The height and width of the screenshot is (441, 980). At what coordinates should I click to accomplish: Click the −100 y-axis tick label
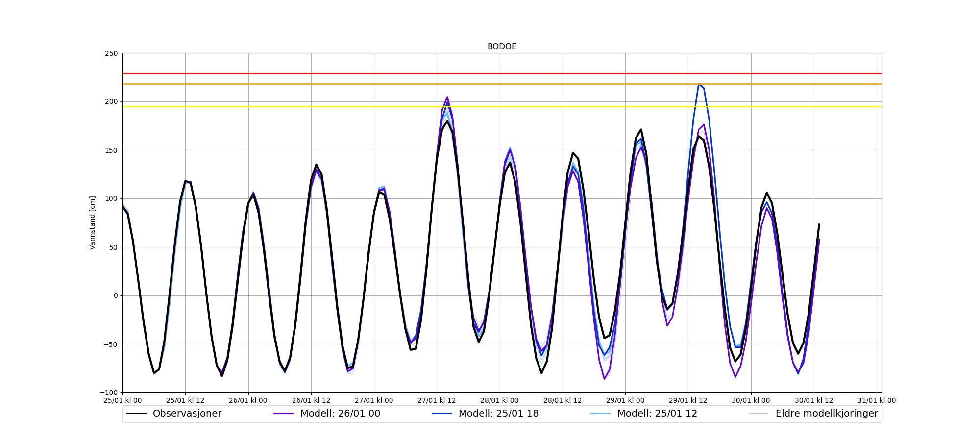point(109,392)
